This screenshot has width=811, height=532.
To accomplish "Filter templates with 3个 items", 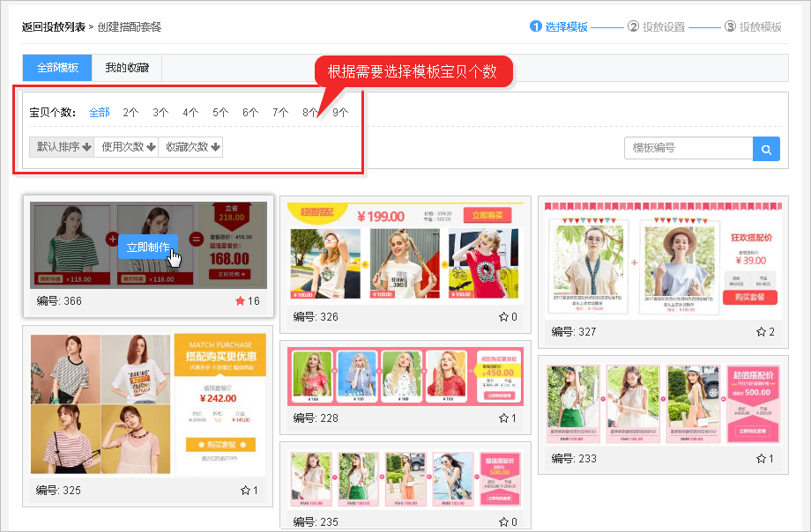I will (160, 112).
